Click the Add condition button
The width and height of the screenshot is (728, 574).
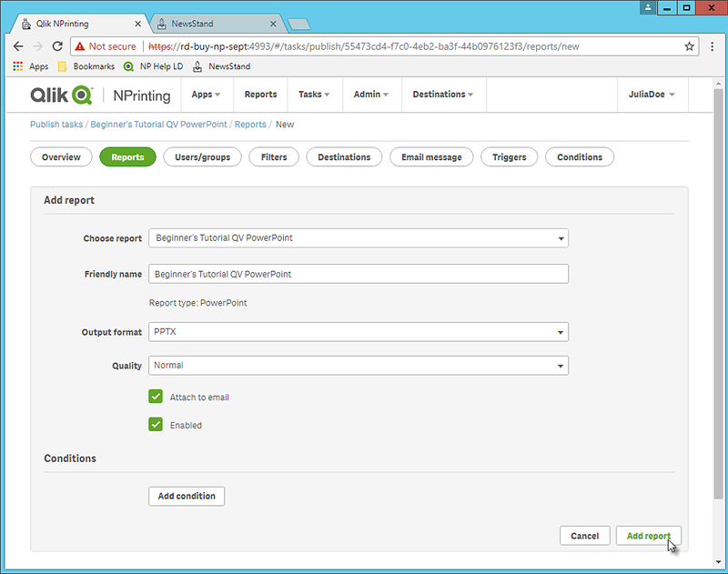[187, 496]
